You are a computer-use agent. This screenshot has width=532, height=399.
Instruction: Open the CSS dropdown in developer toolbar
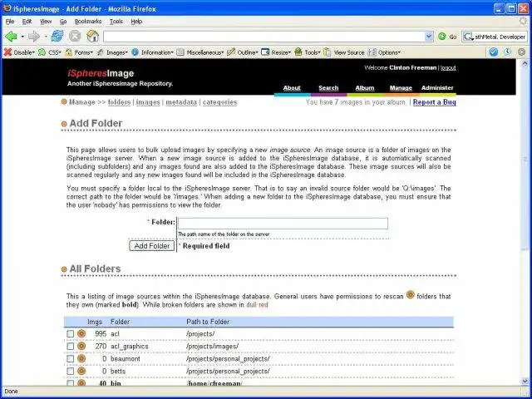click(x=50, y=52)
